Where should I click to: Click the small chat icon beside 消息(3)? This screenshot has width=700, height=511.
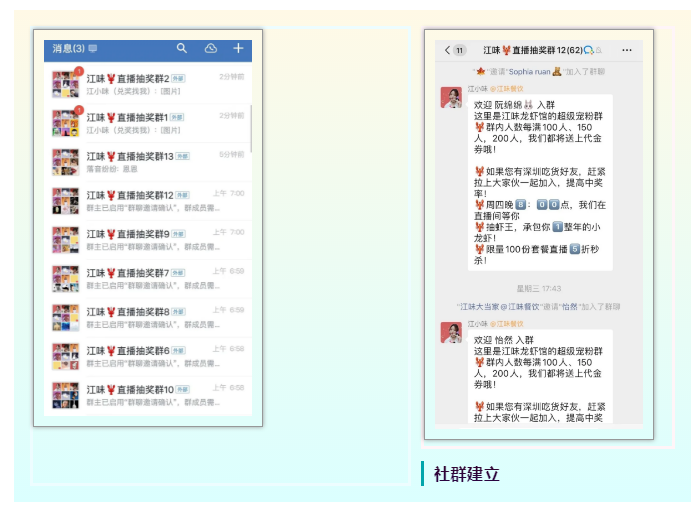pos(93,48)
